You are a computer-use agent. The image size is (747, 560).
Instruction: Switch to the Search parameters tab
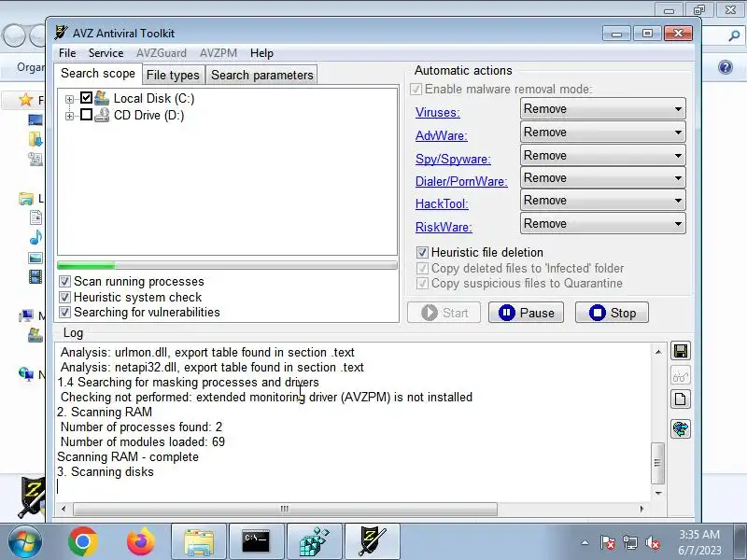coord(262,76)
